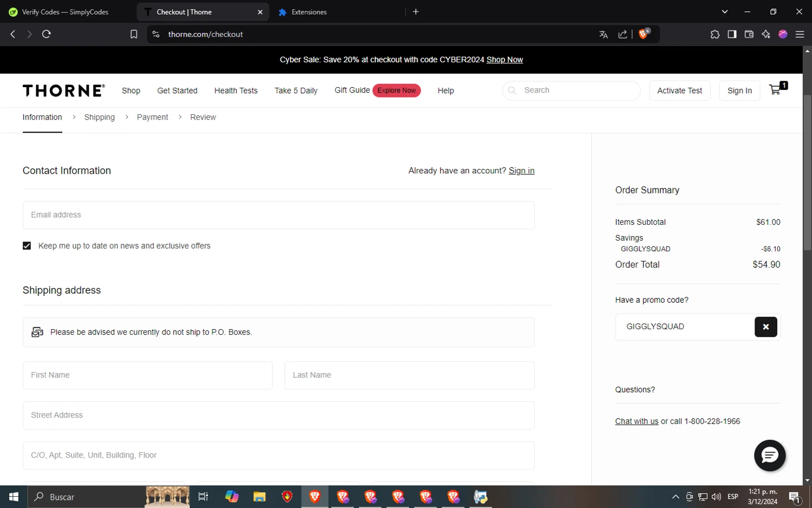Open the notification center icon
The width and height of the screenshot is (812, 508).
pos(795,497)
